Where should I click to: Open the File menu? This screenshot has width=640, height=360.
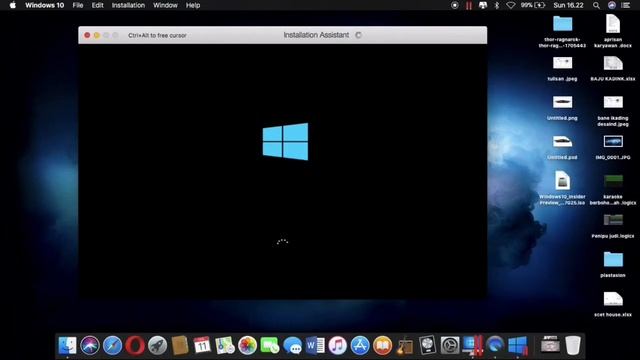coord(78,5)
